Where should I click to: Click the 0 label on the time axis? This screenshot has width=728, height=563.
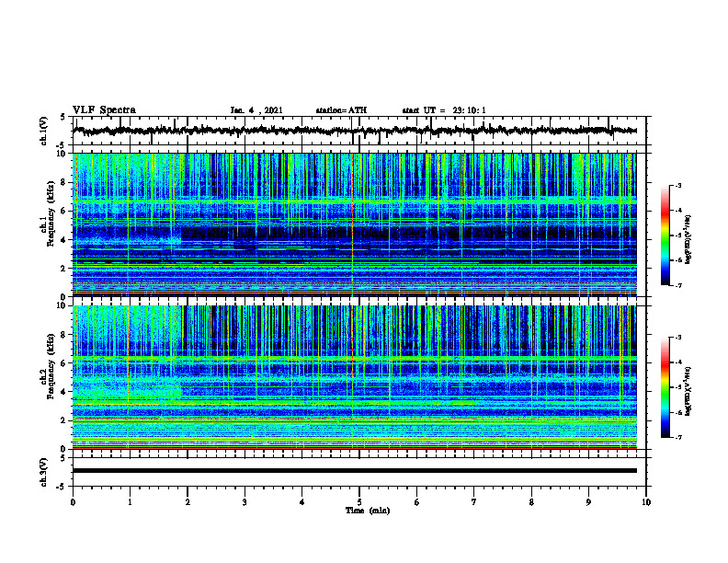pos(73,502)
